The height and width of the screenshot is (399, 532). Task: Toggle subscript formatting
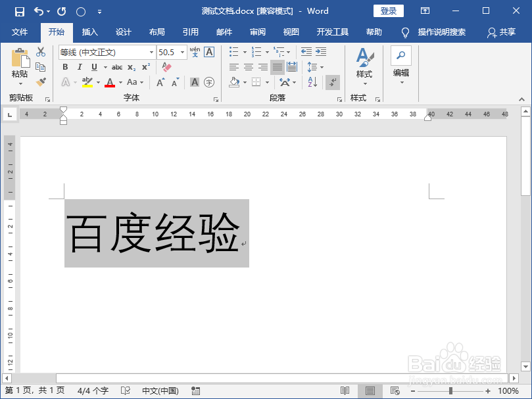click(132, 67)
